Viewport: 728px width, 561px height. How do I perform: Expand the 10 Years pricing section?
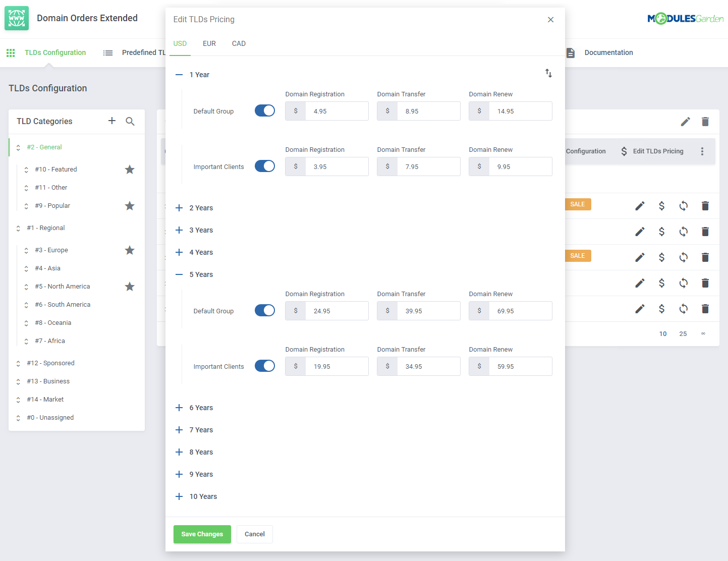click(179, 496)
